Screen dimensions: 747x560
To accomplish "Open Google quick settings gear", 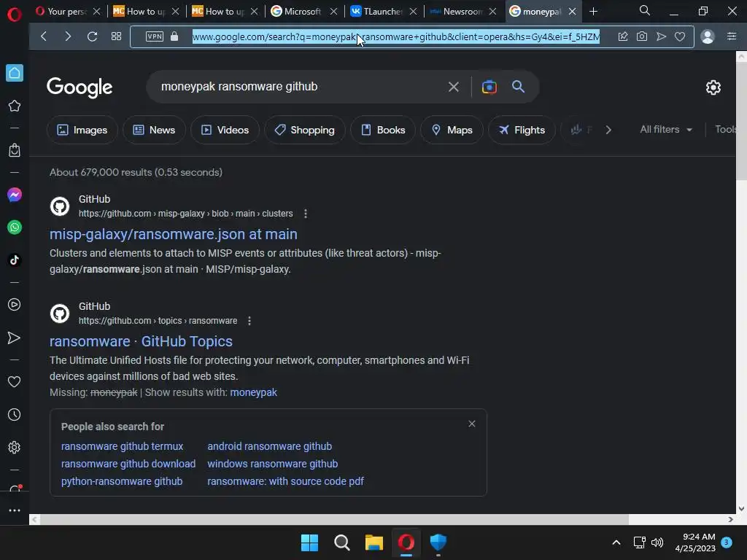I will (713, 87).
